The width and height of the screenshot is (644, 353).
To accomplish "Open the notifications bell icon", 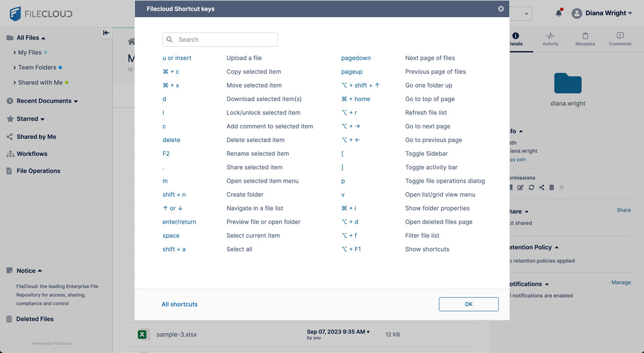I will (x=559, y=13).
